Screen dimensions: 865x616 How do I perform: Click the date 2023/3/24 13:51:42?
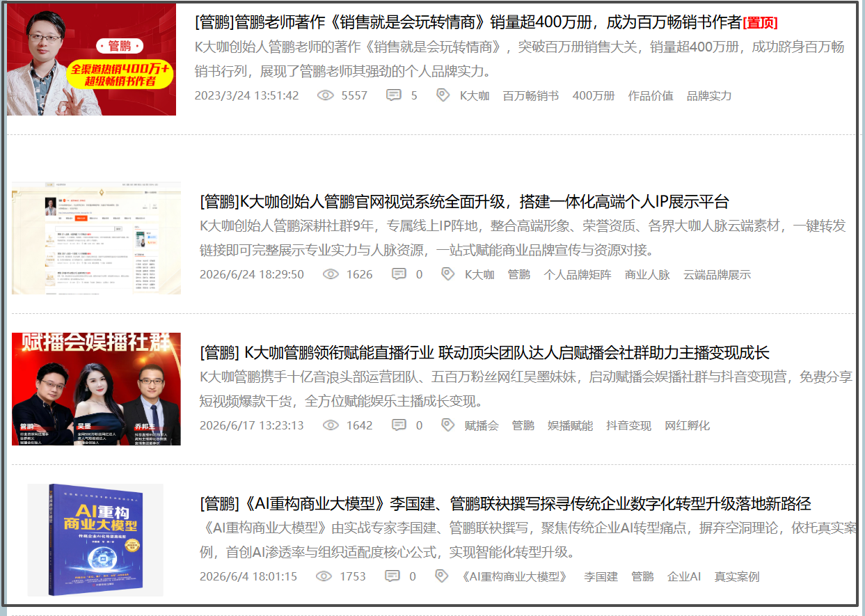(246, 96)
